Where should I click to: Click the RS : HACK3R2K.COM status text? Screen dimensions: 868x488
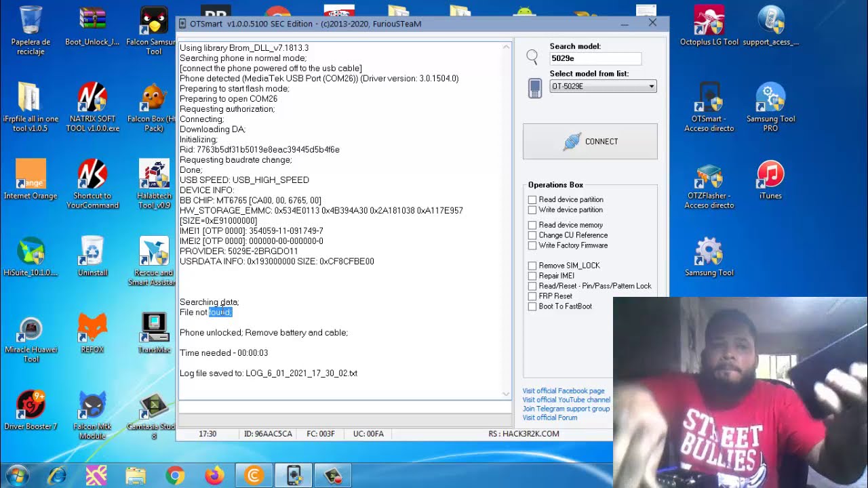coord(524,434)
